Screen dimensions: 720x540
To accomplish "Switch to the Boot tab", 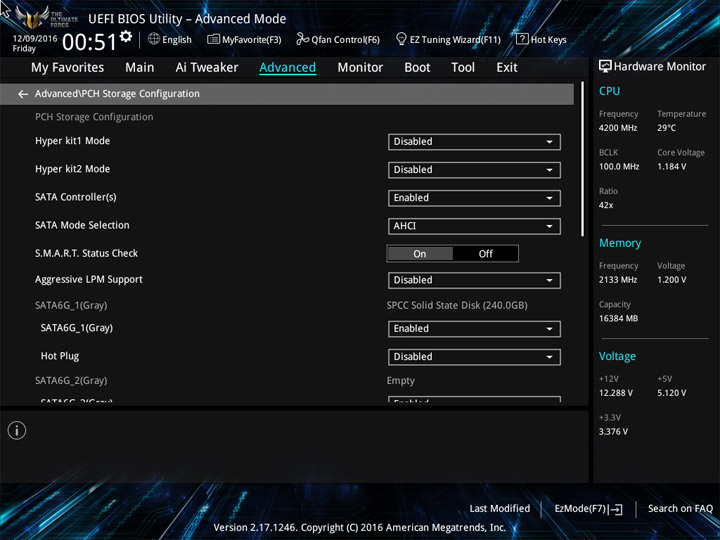I will [x=417, y=68].
